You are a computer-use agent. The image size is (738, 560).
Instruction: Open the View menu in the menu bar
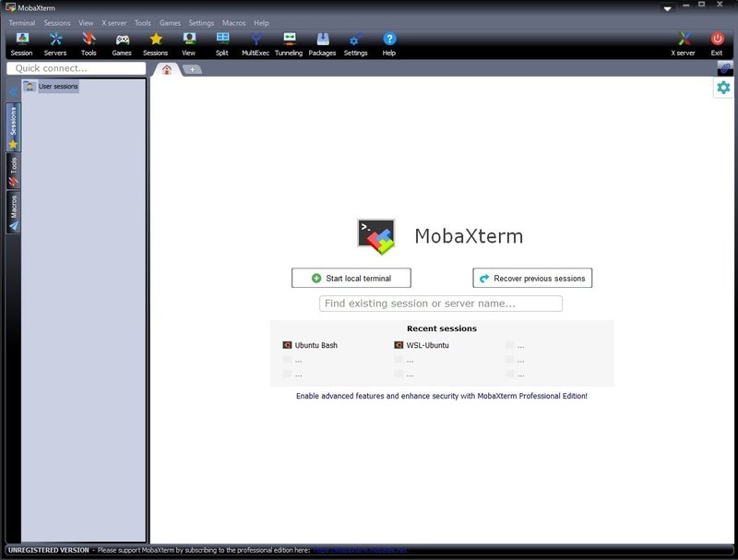(x=86, y=22)
